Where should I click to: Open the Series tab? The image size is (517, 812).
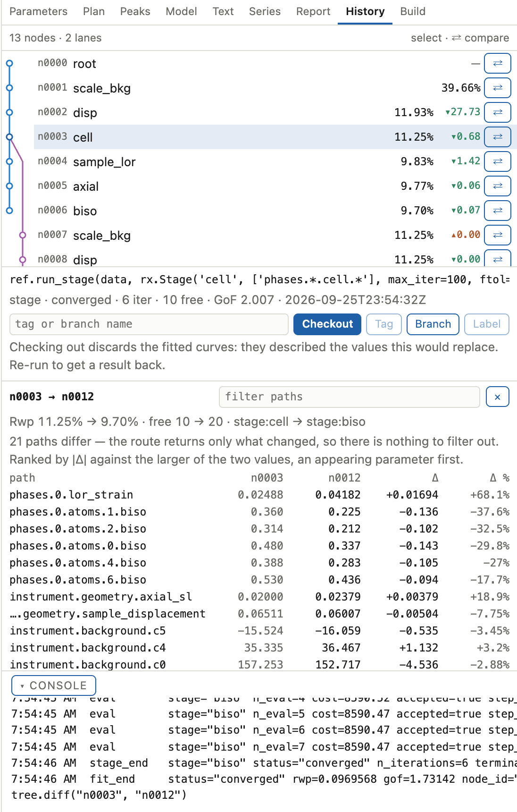pos(265,11)
